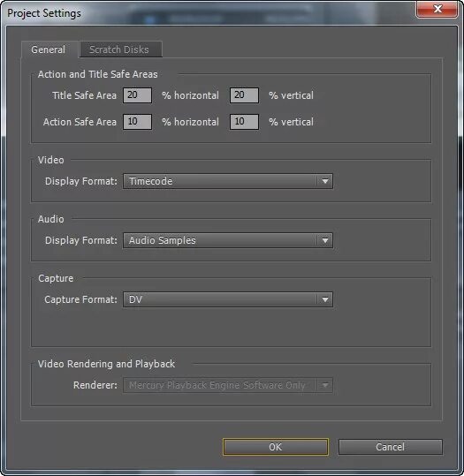Click the Action Safe Area vertical field
464x476 pixels.
coord(244,122)
